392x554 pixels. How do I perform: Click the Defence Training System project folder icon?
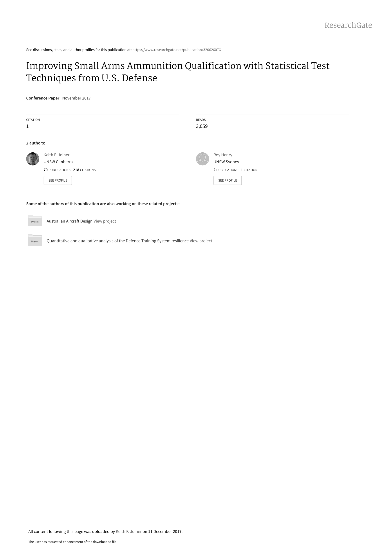coord(35,240)
